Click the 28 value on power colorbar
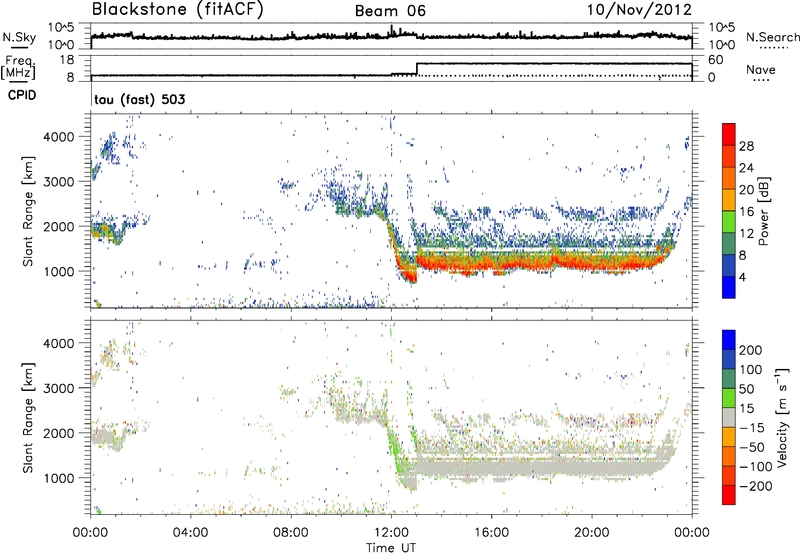The height and width of the screenshot is (554, 800). click(x=746, y=146)
